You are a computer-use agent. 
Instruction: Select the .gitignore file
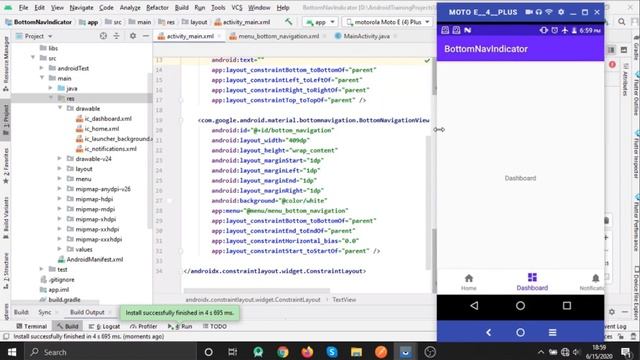pos(58,280)
